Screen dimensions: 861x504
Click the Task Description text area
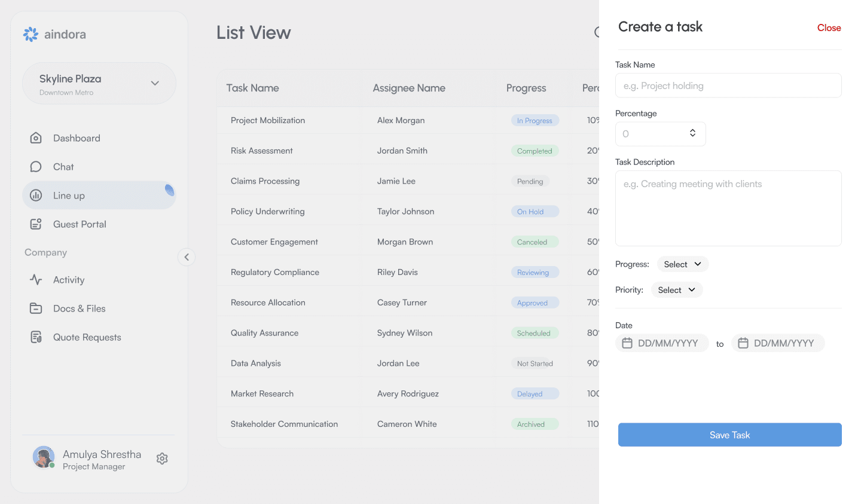click(x=728, y=208)
